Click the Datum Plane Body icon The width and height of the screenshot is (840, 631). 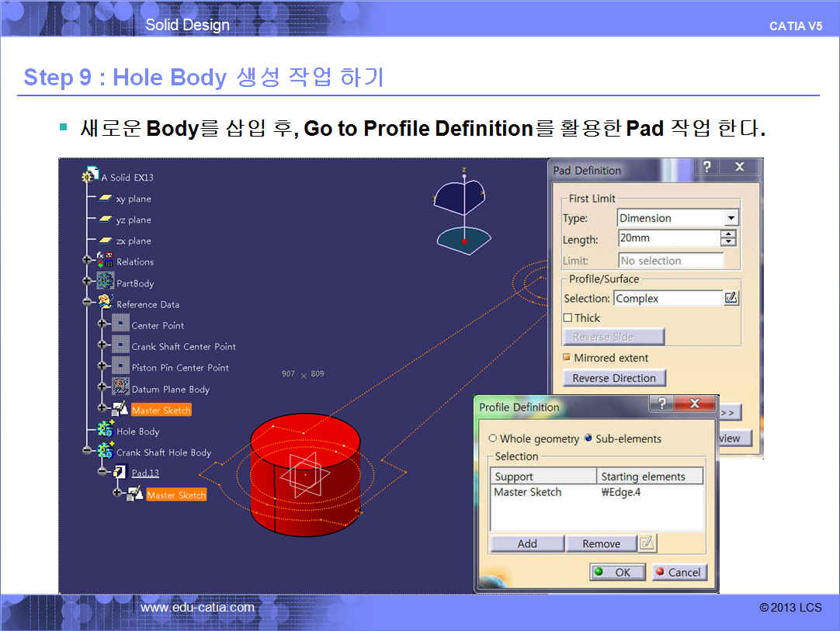[120, 388]
